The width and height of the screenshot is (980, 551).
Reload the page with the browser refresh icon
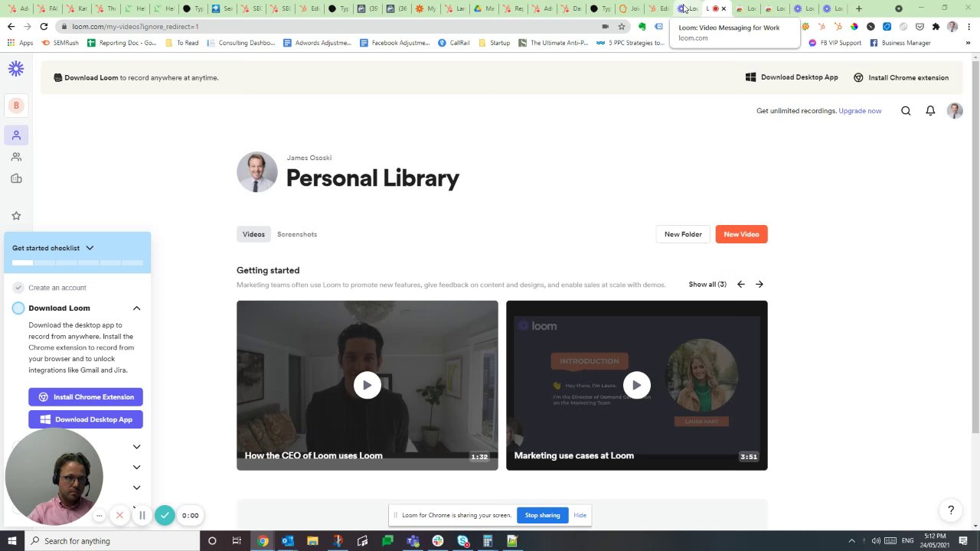[x=44, y=26]
